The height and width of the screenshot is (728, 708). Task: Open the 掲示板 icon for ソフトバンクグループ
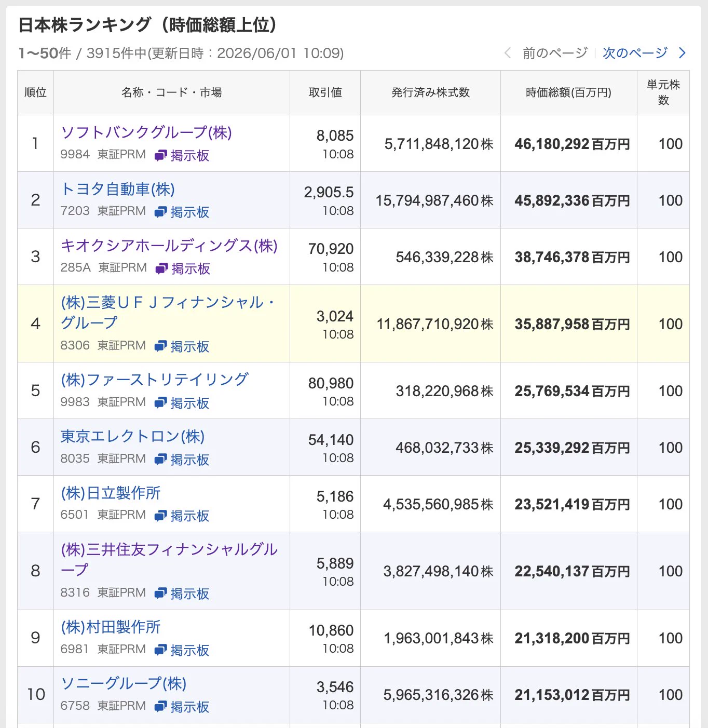coord(161,155)
